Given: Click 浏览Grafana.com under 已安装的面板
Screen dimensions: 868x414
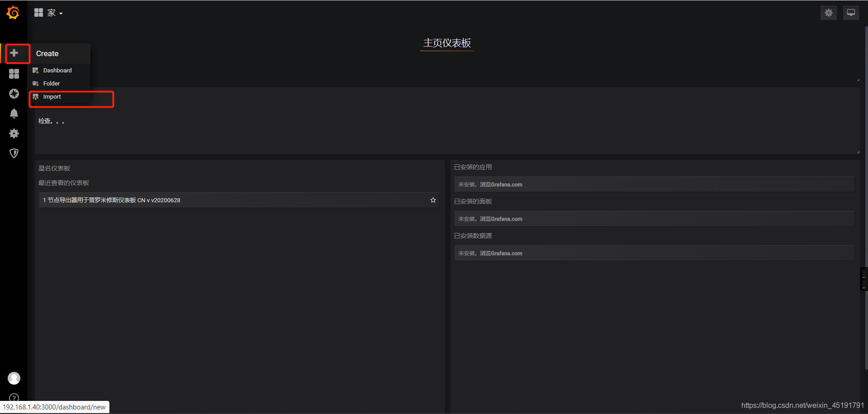Looking at the screenshot, I should (501, 219).
